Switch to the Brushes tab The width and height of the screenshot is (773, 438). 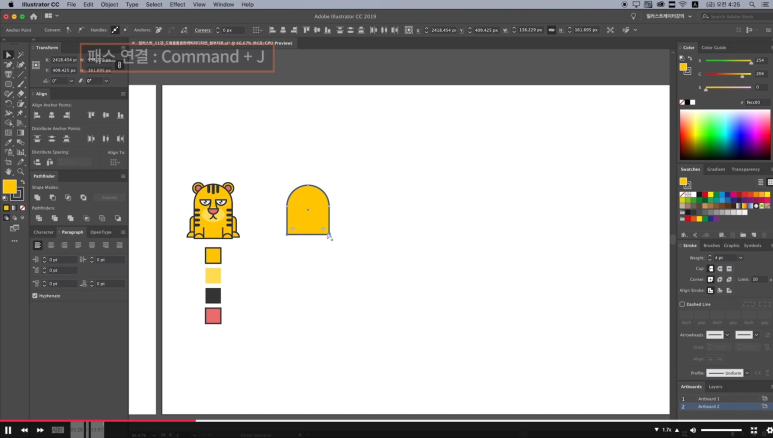pyautogui.click(x=711, y=245)
